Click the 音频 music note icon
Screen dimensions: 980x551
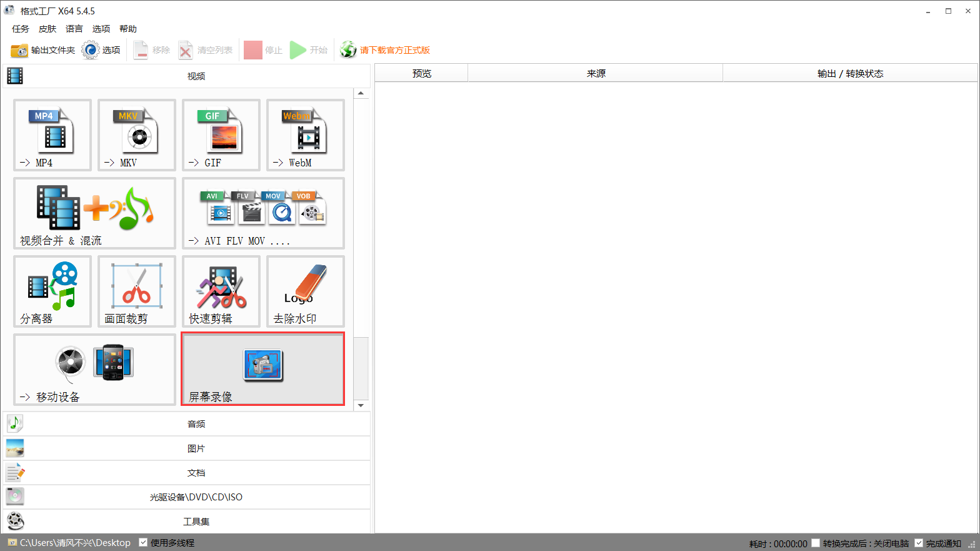[15, 423]
